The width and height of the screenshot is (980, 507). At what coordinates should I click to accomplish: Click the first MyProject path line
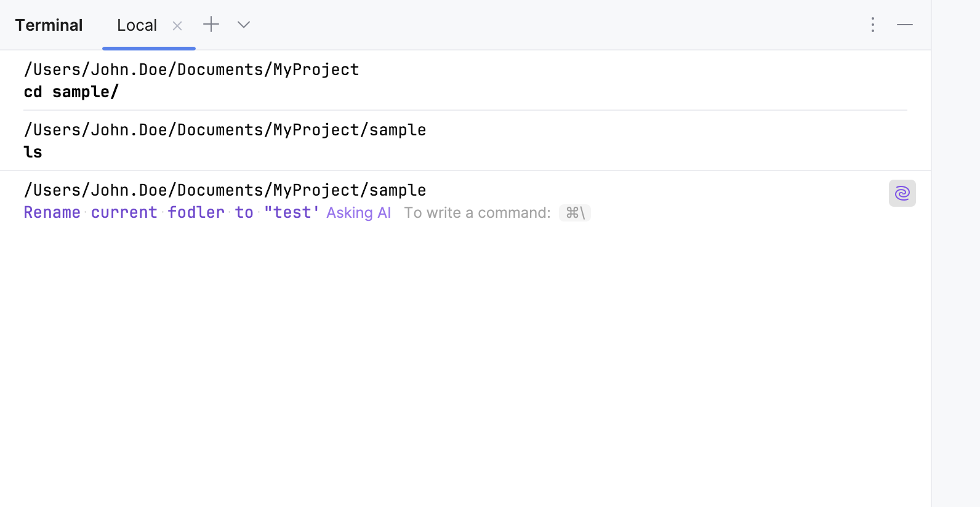[x=191, y=70]
